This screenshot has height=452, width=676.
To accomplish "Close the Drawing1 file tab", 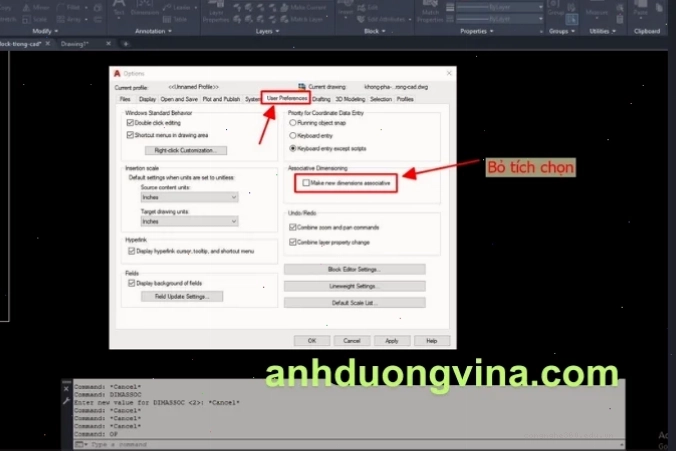I will point(108,44).
